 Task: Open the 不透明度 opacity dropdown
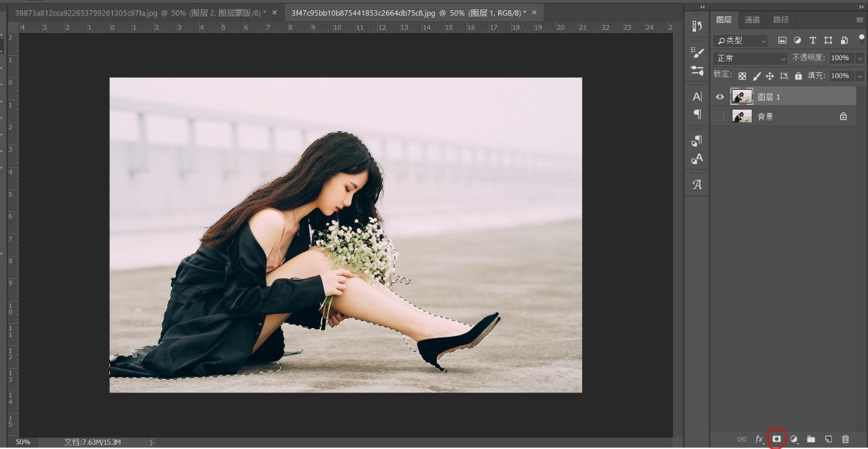pyautogui.click(x=861, y=58)
